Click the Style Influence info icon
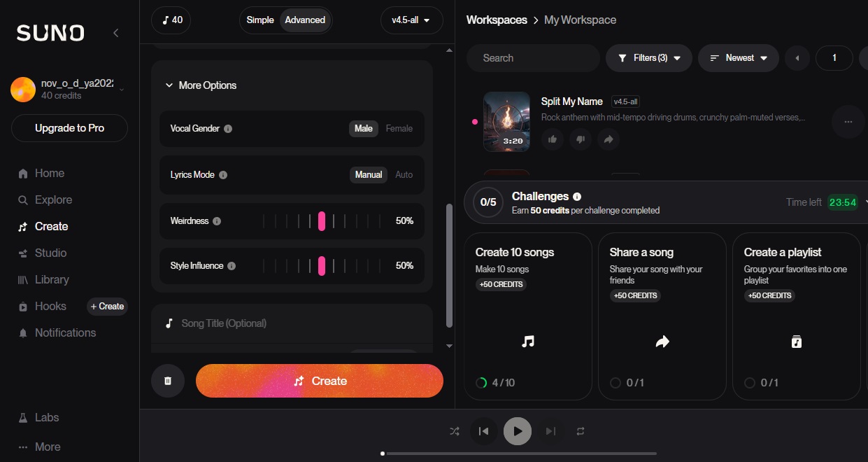 (232, 266)
